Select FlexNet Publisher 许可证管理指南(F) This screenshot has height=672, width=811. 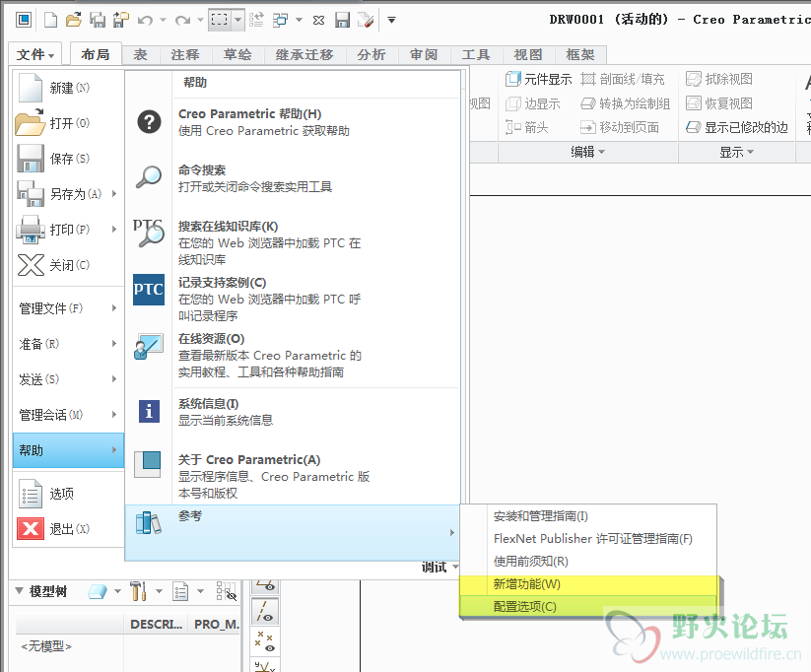pyautogui.click(x=588, y=539)
